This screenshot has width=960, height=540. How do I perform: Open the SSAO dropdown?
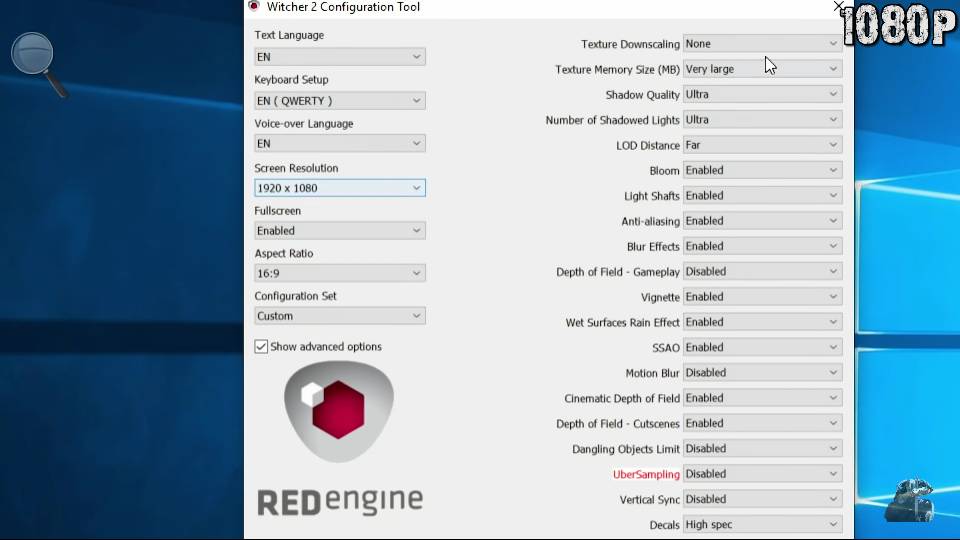click(x=762, y=347)
